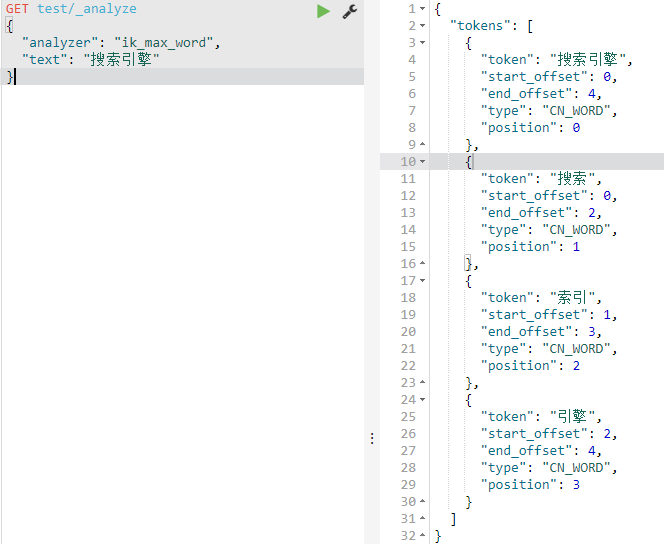664x544 pixels.
Task: Click position 2 on line 22
Action: [x=576, y=366]
